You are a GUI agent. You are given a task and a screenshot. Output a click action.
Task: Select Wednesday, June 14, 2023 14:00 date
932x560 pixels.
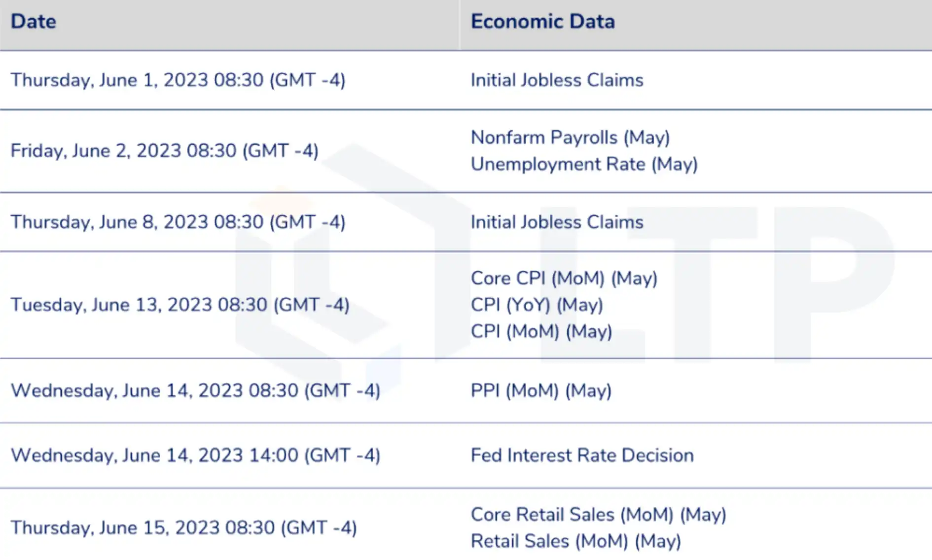196,455
